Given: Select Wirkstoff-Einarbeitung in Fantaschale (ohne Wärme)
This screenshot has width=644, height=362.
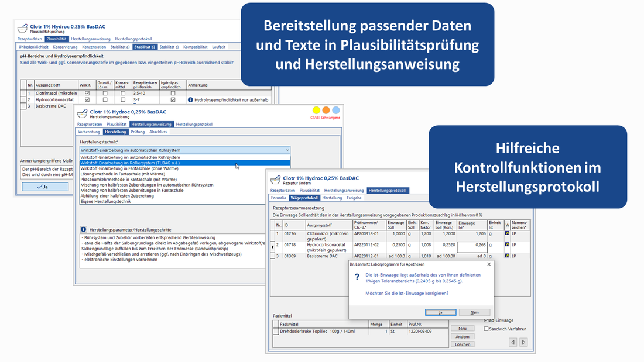Looking at the screenshot, I should (185, 168).
